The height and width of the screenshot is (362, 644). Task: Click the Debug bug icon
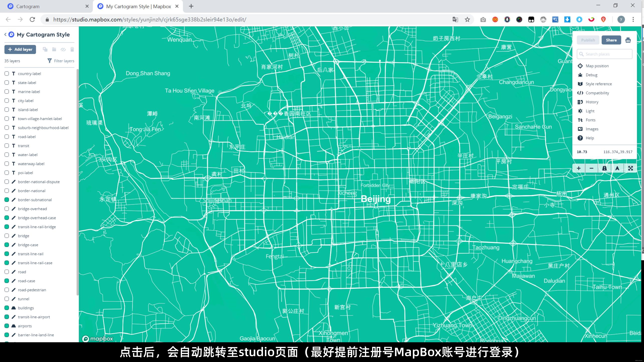point(580,75)
